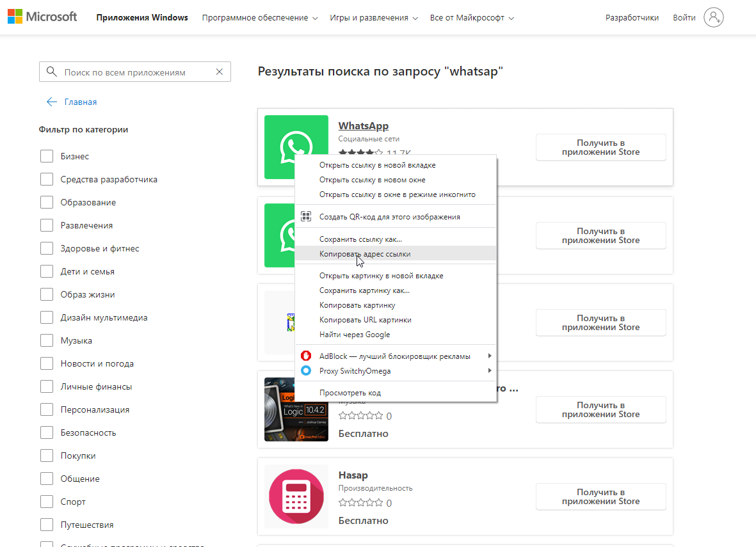Click the Hasap star rating

pos(360,503)
